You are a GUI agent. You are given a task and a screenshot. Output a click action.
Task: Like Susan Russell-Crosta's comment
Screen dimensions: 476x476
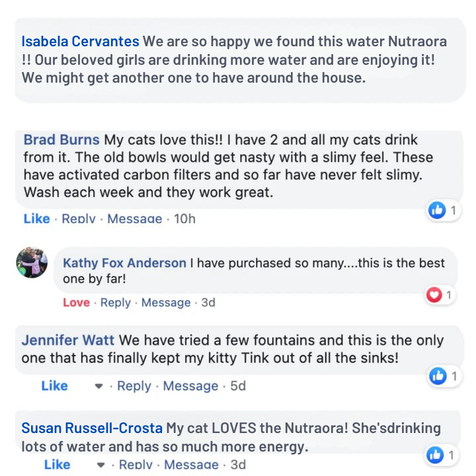(57, 465)
